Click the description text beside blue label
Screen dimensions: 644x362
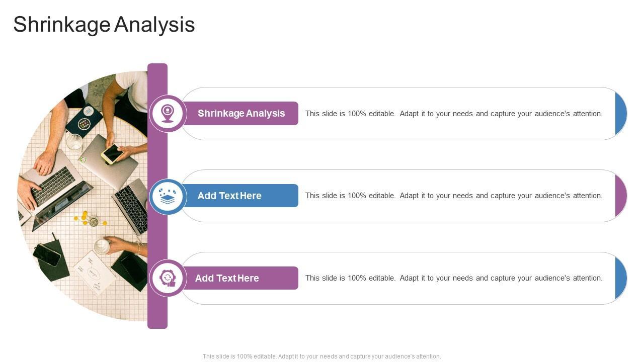click(453, 196)
